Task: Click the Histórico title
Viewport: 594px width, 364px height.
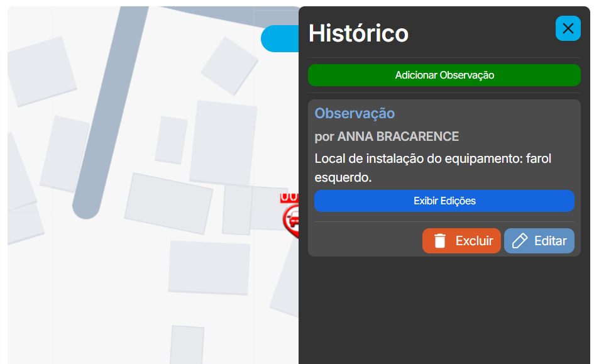Action: pos(358,33)
